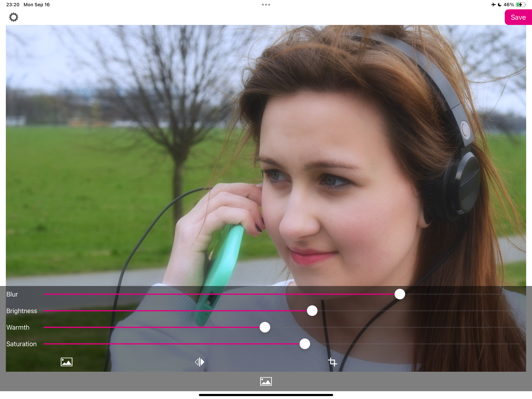Click the Saturation slider handle
The image size is (532, 399).
tap(305, 344)
